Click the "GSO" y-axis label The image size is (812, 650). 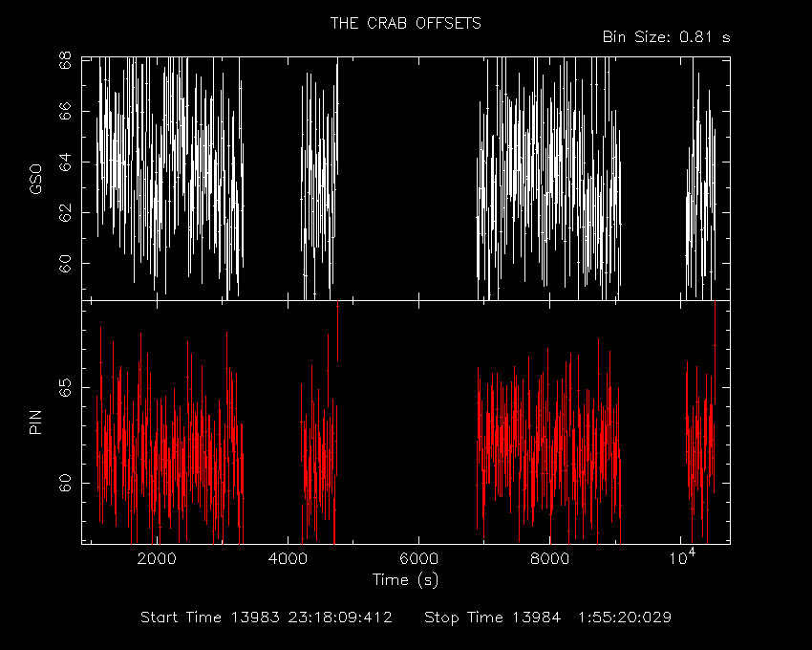35,180
